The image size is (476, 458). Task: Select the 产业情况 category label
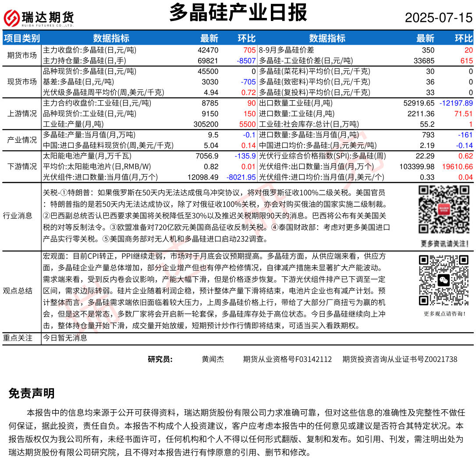(x=22, y=140)
